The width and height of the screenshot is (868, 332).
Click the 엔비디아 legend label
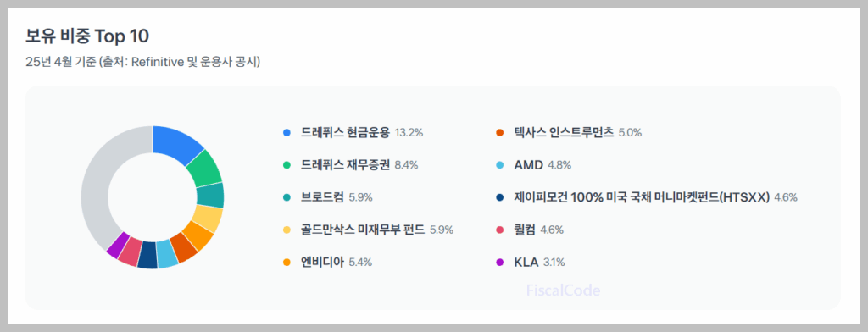click(x=323, y=262)
